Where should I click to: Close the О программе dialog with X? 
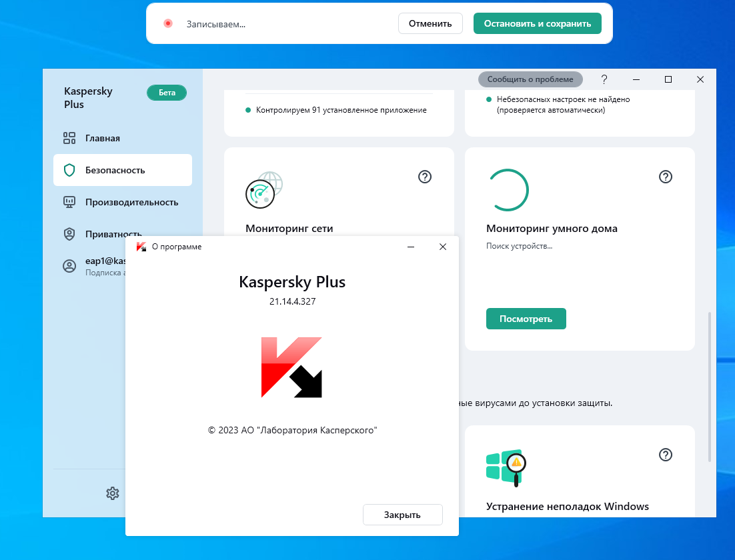pyautogui.click(x=442, y=247)
